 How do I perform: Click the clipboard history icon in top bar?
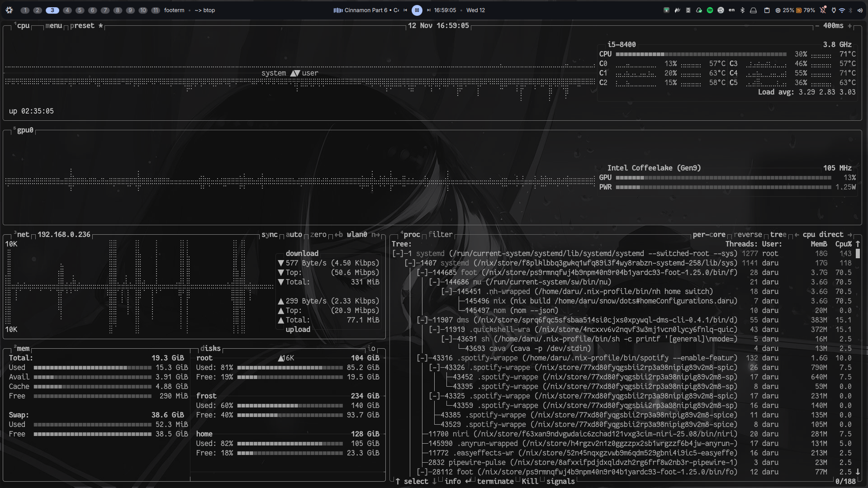click(767, 10)
